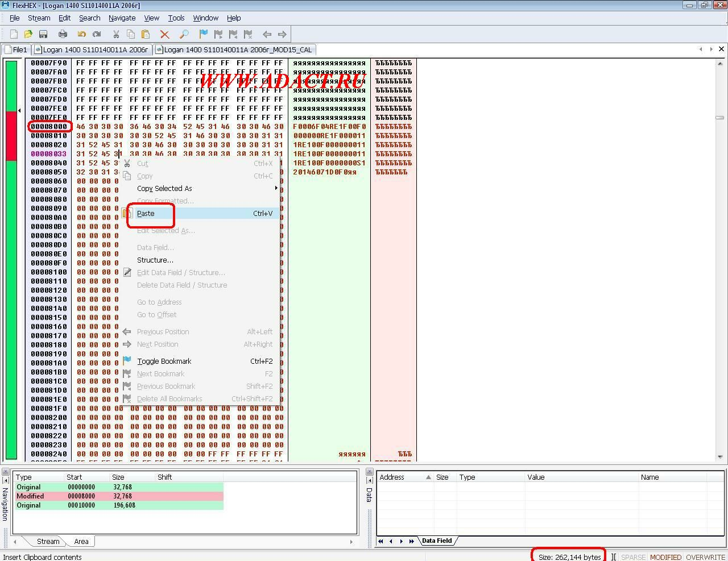This screenshot has width=728, height=561.
Task: Select the Area tab in Navigation panel
Action: point(81,541)
